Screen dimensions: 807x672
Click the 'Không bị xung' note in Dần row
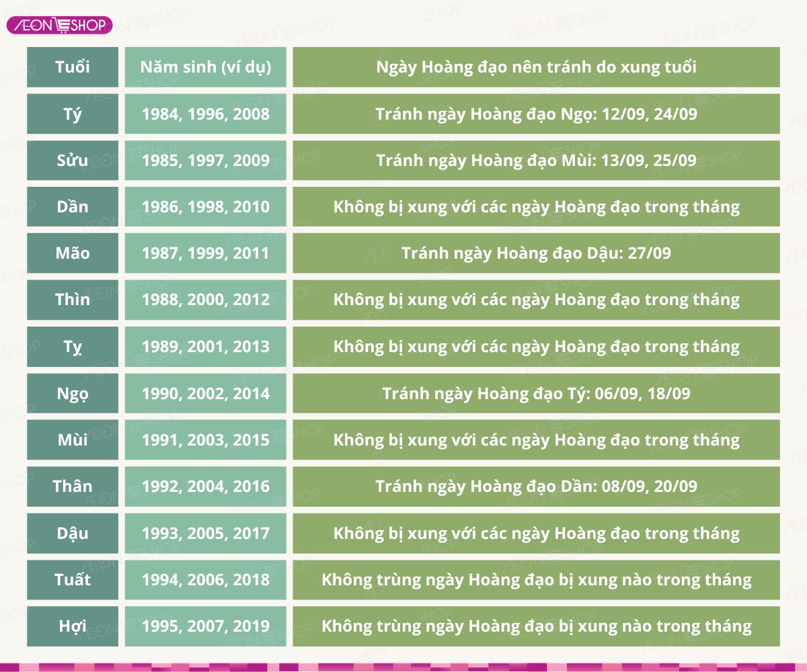pyautogui.click(x=536, y=206)
